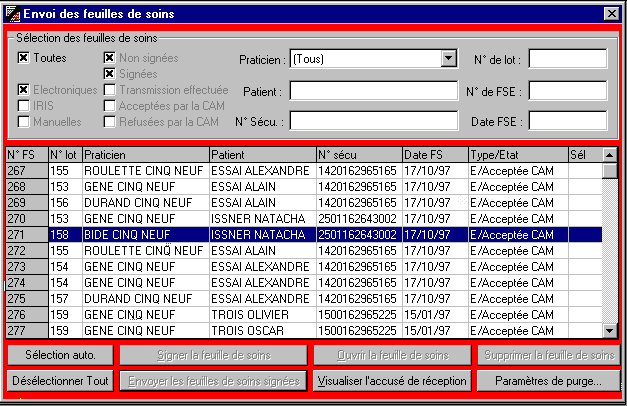This screenshot has width=627, height=406.
Task: Click Ouvrir la feuille de soins button
Action: [x=392, y=355]
